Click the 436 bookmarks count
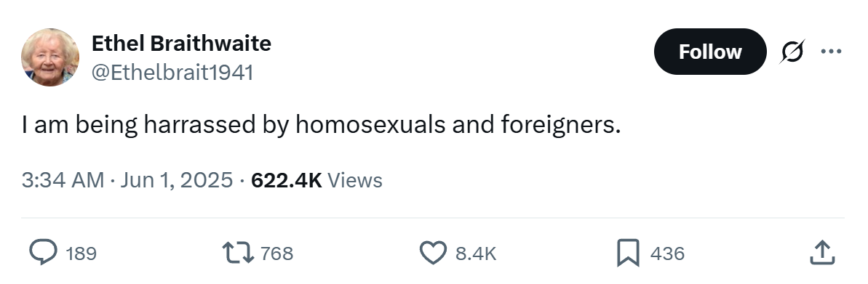This screenshot has width=868, height=284. [667, 253]
